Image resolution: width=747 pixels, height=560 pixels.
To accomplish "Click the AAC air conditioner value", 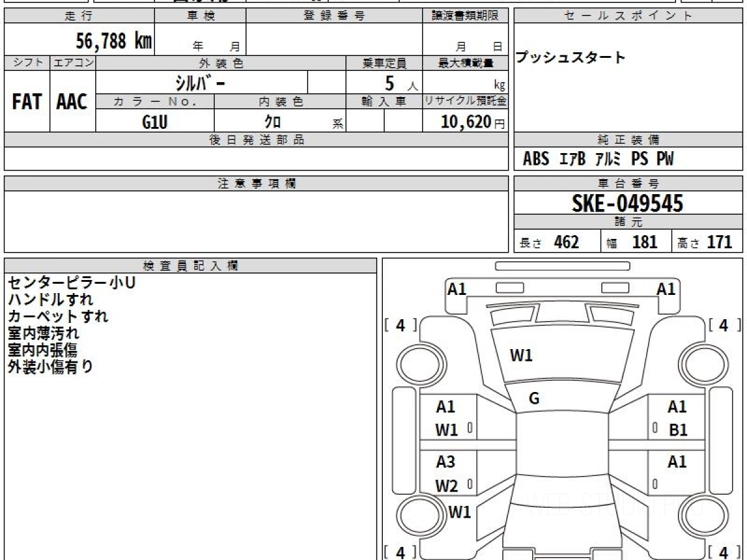I will click(x=72, y=101).
